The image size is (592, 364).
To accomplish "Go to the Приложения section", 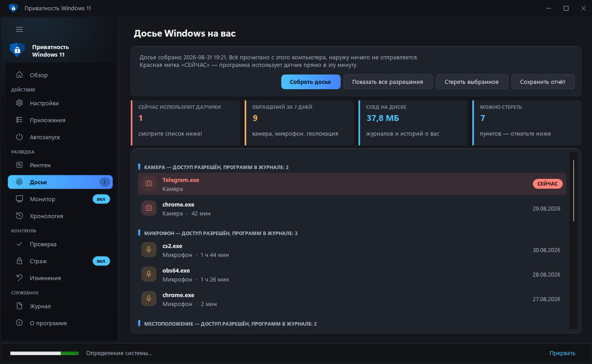I will [60, 120].
